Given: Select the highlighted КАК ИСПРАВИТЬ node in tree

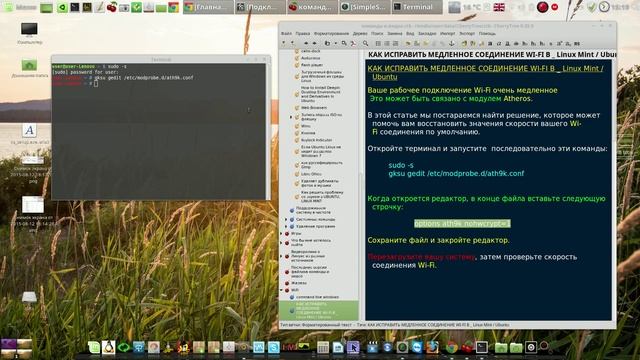Looking at the screenshot, I should (x=318, y=311).
